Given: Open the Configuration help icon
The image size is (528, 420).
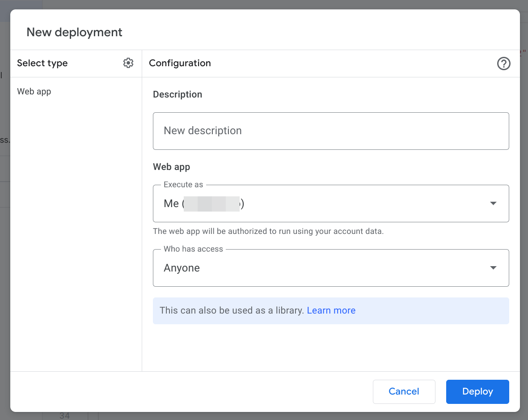Looking at the screenshot, I should (x=503, y=64).
